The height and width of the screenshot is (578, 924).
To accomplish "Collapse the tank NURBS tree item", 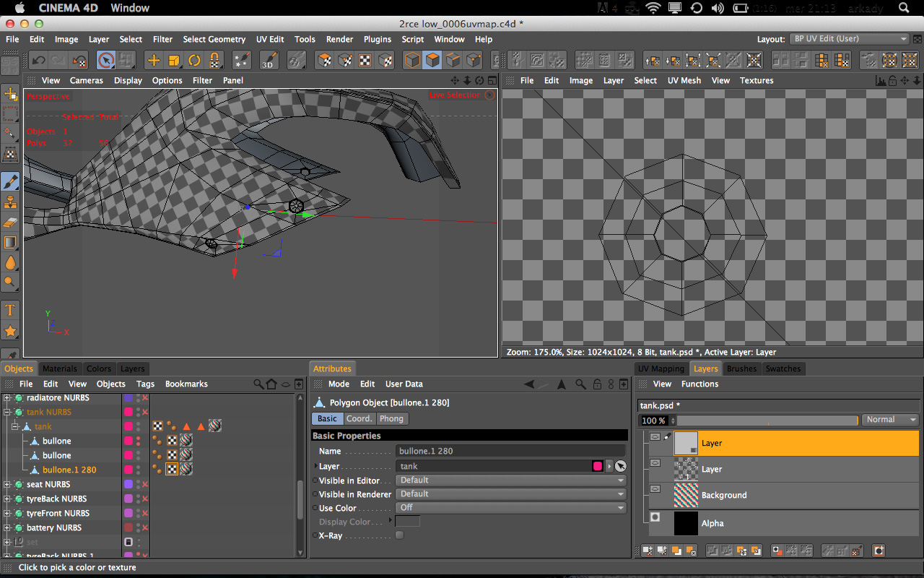I will [8, 412].
